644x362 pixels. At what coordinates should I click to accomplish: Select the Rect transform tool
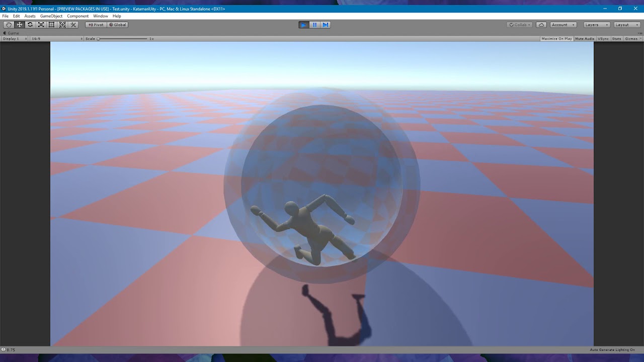tap(51, 25)
